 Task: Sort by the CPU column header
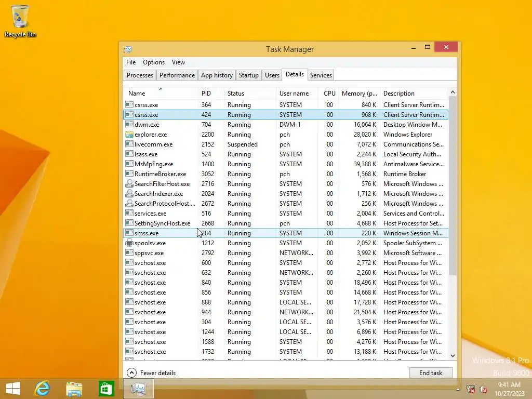(x=328, y=94)
